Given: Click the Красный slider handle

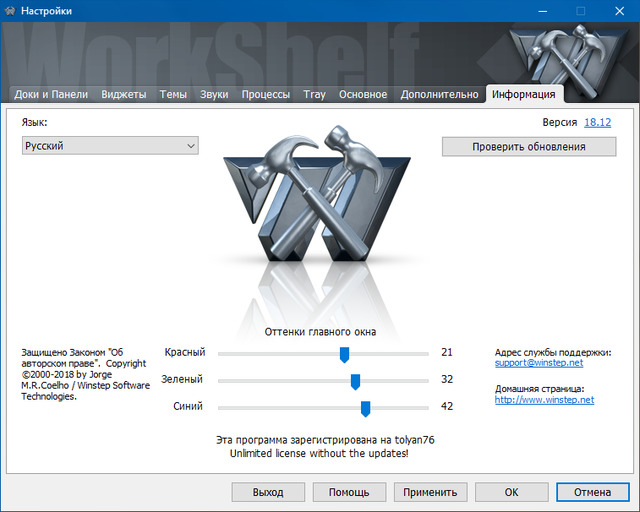Looking at the screenshot, I should tap(344, 353).
